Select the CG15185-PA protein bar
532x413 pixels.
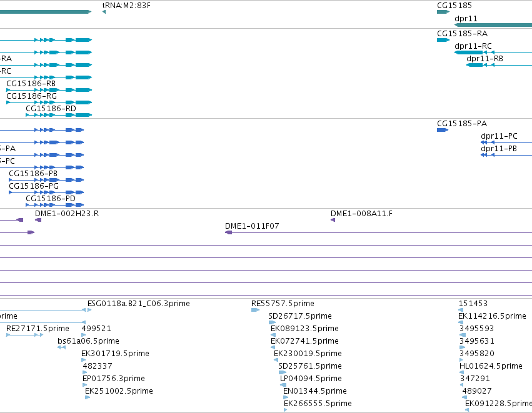click(443, 130)
